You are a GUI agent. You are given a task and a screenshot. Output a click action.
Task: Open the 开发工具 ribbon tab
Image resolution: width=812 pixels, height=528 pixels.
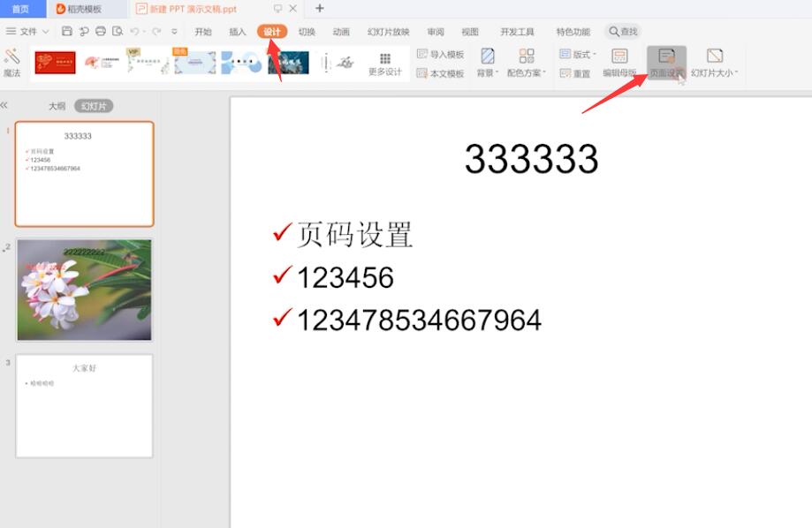517,32
